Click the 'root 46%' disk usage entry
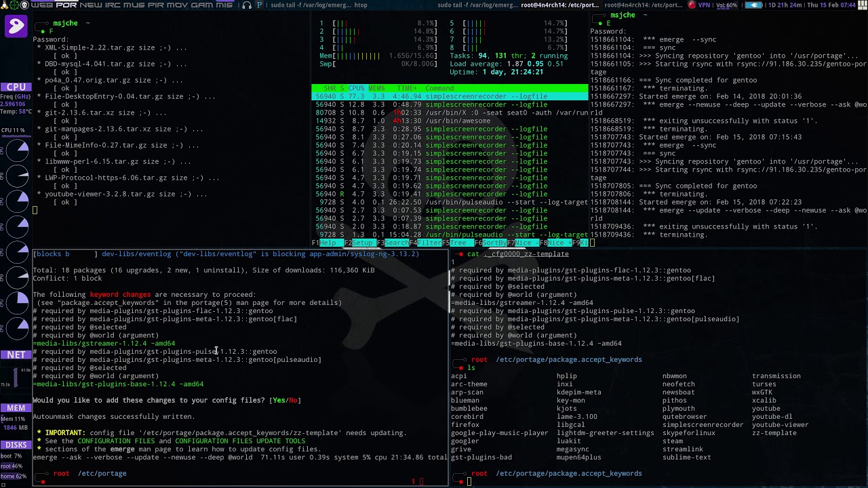Viewport: 868px width, 488px height. point(12,466)
